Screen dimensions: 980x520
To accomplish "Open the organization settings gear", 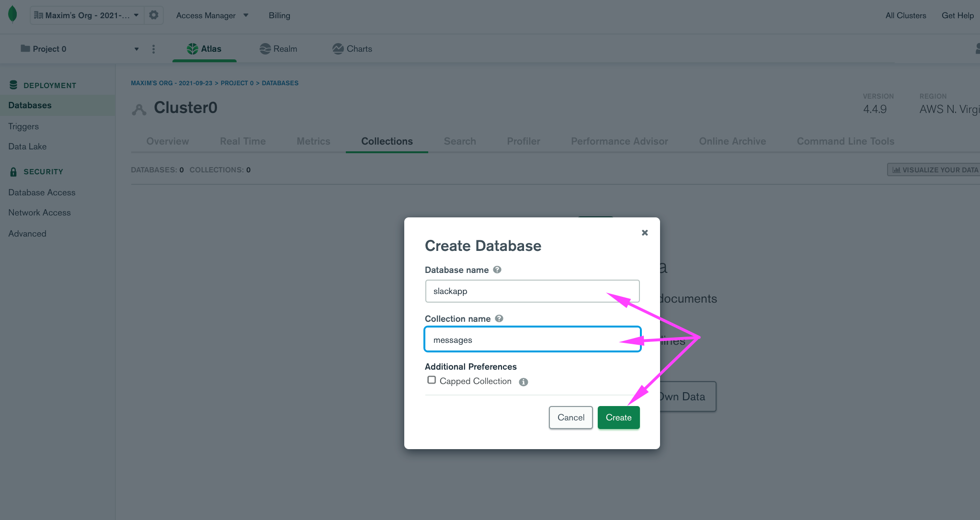I will [153, 15].
